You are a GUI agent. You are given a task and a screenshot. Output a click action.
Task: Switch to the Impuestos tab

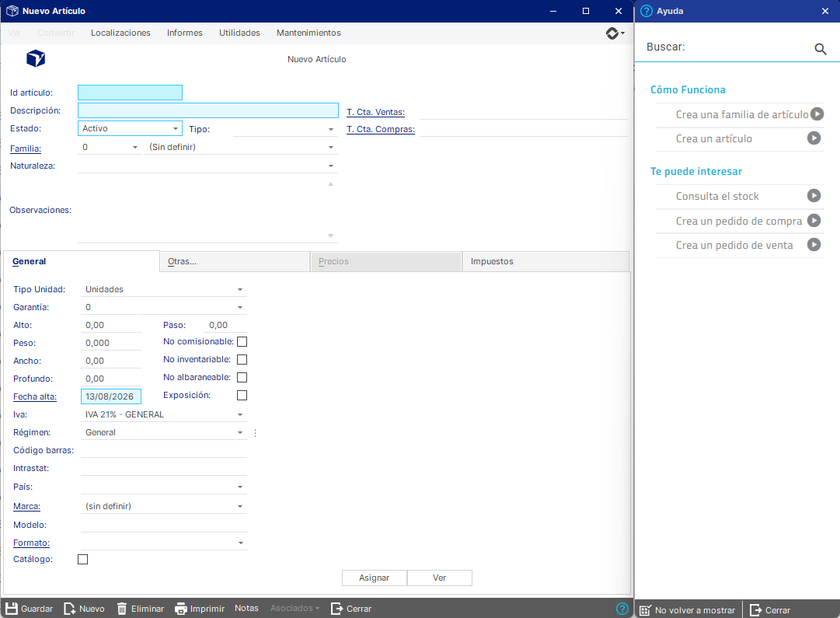pos(545,261)
